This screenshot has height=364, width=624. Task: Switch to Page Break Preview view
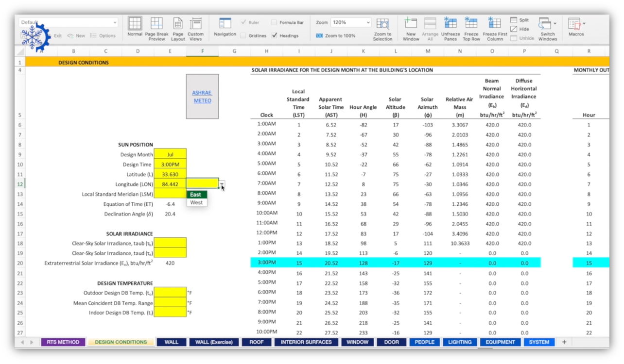[156, 28]
